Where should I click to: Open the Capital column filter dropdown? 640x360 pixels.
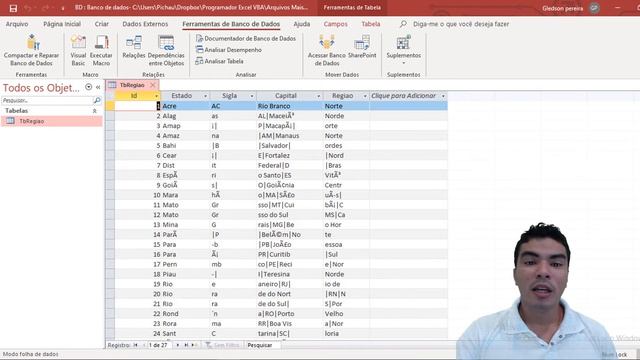319,96
